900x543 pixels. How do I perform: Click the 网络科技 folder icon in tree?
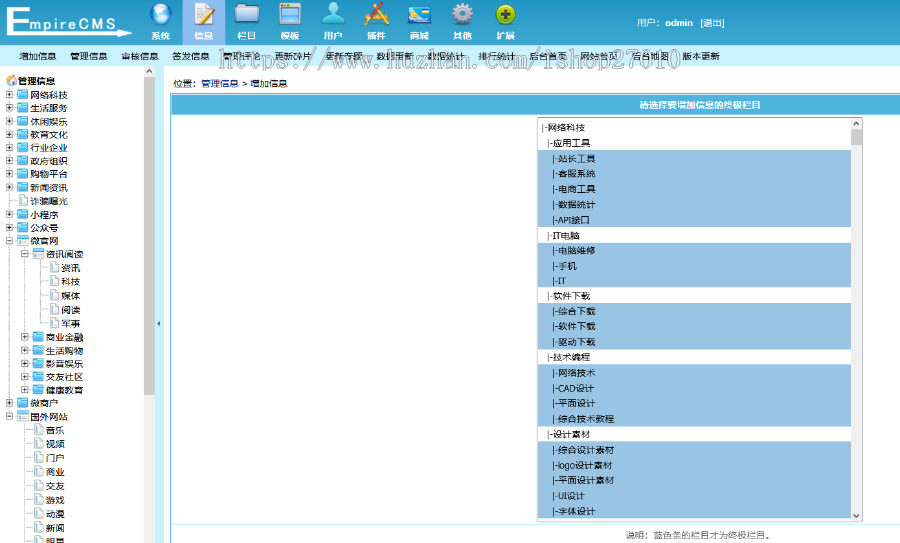pyautogui.click(x=22, y=95)
